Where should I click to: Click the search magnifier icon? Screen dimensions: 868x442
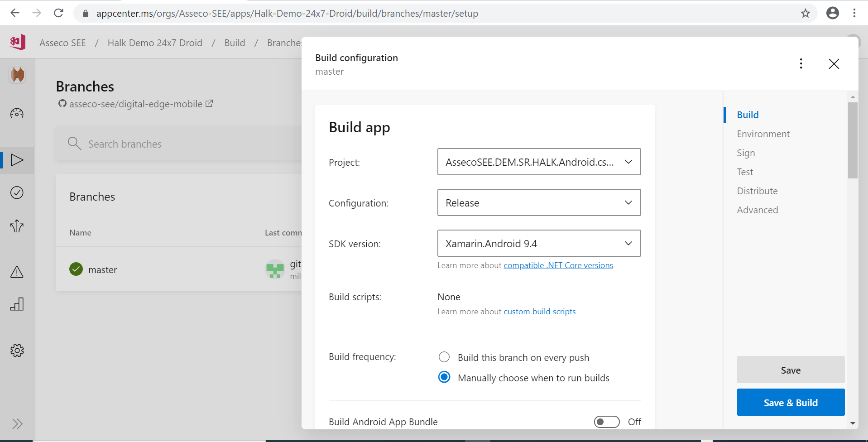tap(74, 144)
